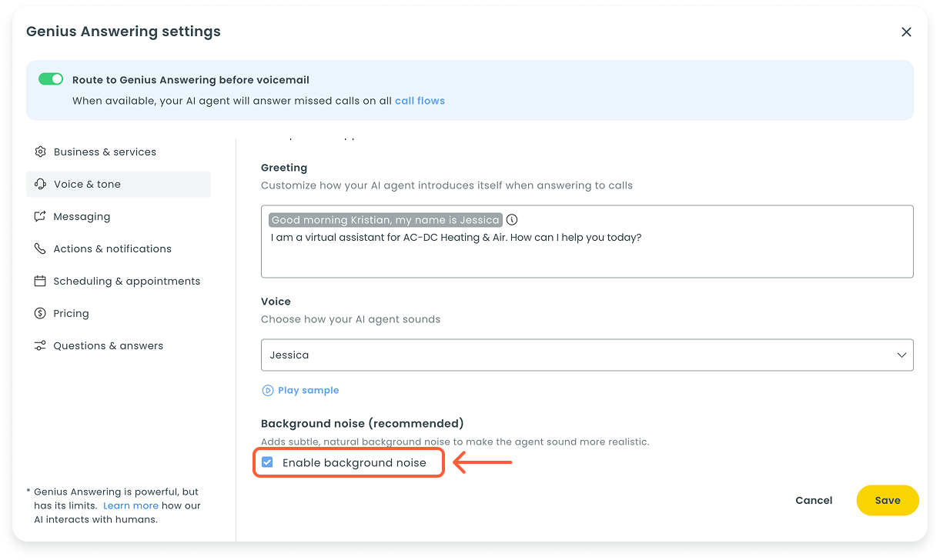Click the Actions & notifications phone icon

(x=40, y=248)
